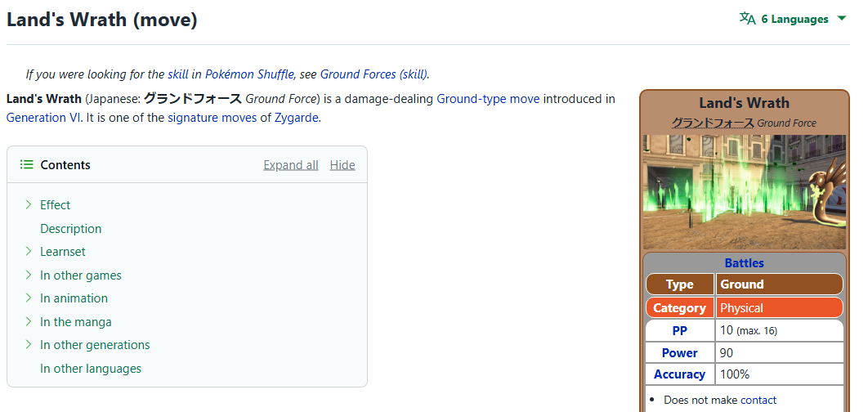Click the translation languages icon
The image size is (868, 412).
[x=747, y=18]
